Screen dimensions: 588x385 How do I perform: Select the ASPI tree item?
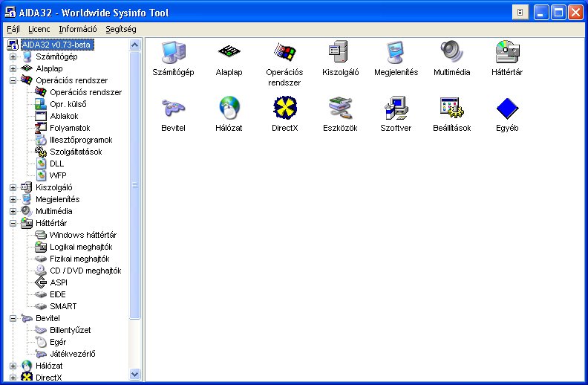tap(59, 282)
